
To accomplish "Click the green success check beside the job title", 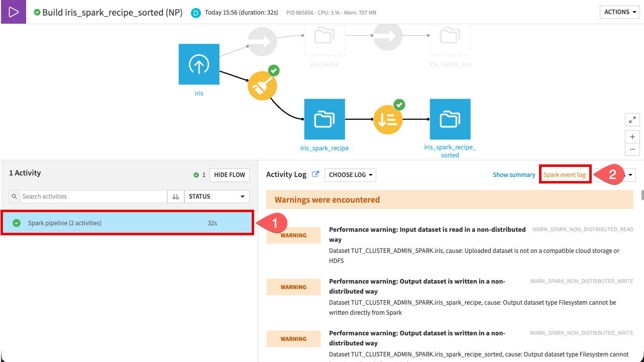I will [x=37, y=12].
